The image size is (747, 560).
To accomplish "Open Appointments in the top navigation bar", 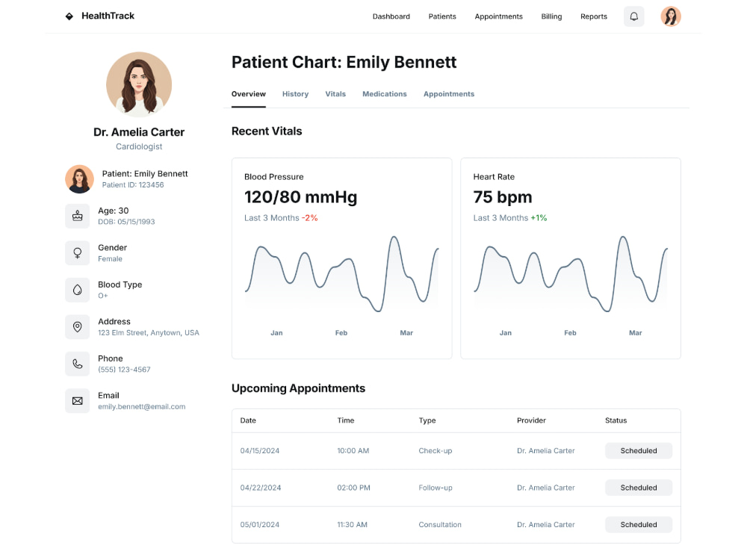I will tap(498, 16).
